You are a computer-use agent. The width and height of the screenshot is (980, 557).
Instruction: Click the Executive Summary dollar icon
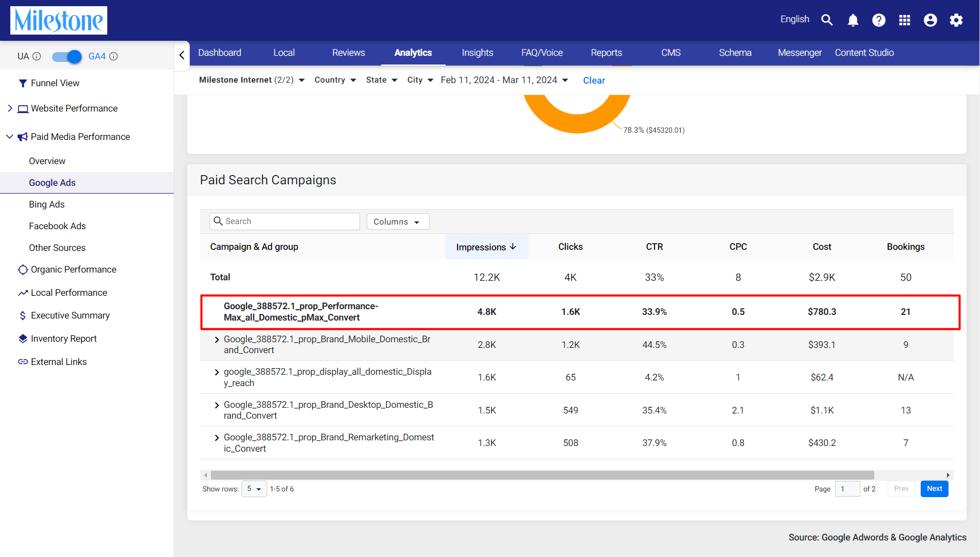coord(23,315)
